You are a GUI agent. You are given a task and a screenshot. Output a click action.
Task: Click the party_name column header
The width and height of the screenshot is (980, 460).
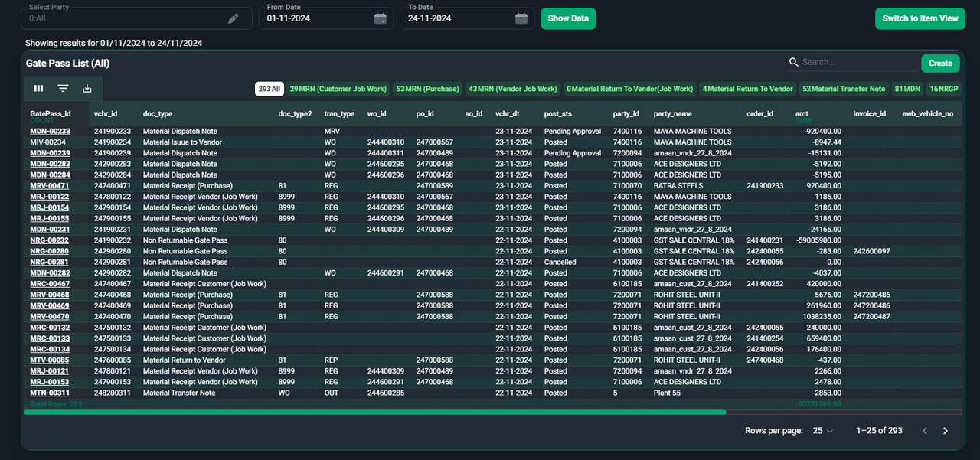674,113
